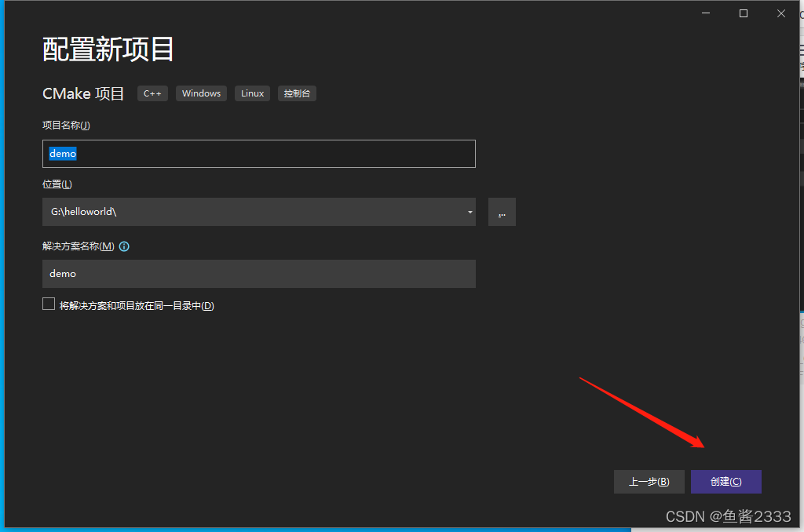Click the Linux tag label
The image size is (804, 532).
coord(252,93)
